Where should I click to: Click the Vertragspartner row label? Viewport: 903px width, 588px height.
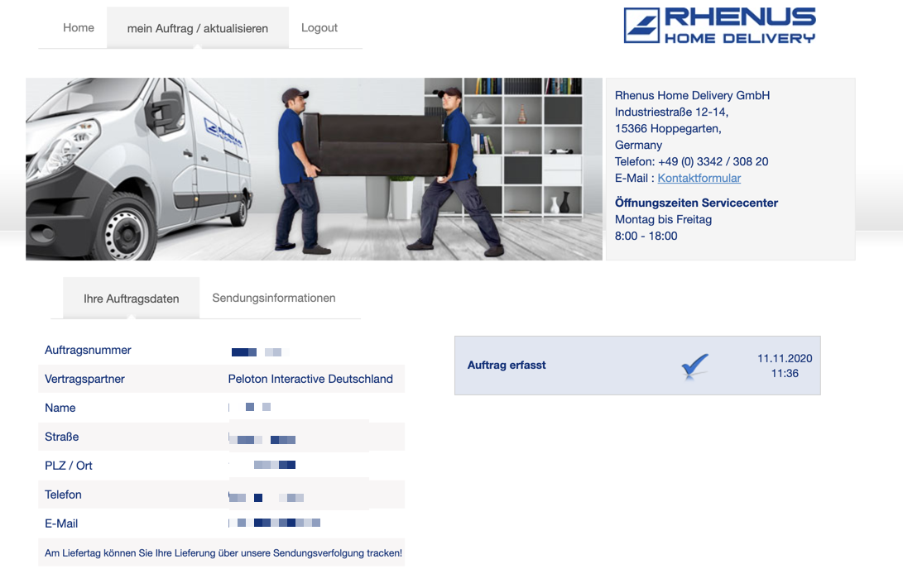pos(84,379)
